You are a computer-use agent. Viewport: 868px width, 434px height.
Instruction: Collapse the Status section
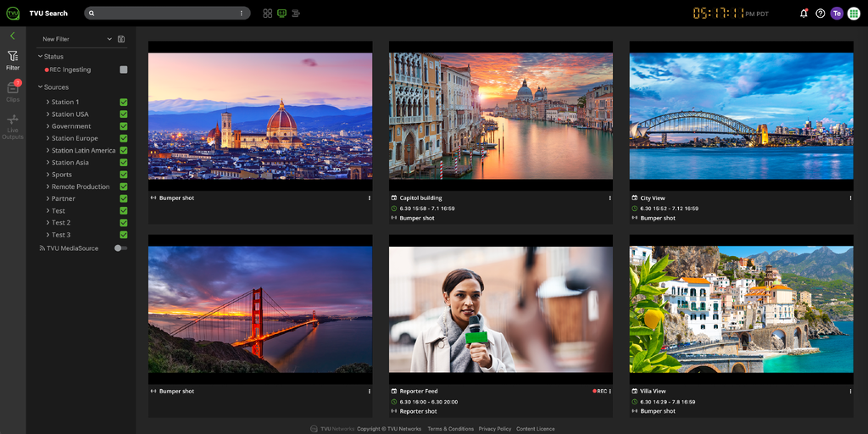(40, 57)
